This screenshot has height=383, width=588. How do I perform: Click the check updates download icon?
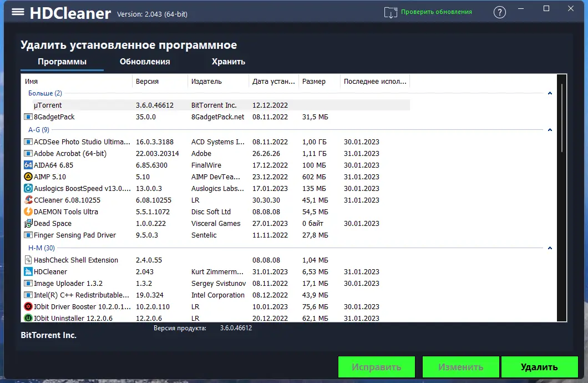click(391, 12)
